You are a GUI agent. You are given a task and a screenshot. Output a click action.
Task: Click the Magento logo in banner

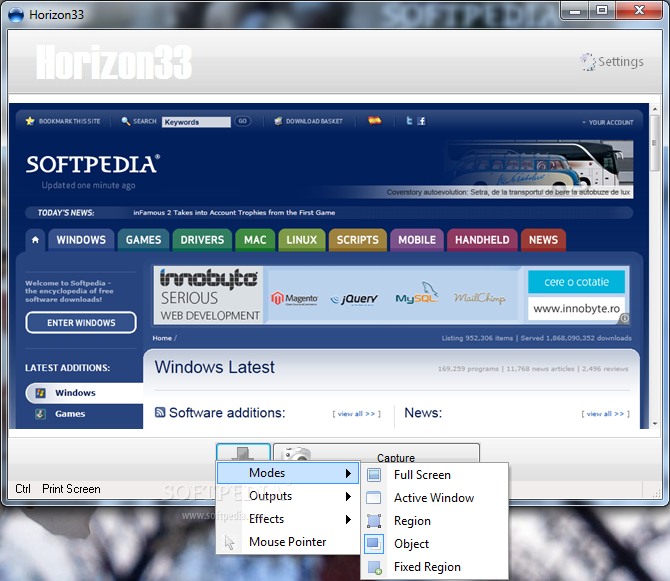[294, 298]
